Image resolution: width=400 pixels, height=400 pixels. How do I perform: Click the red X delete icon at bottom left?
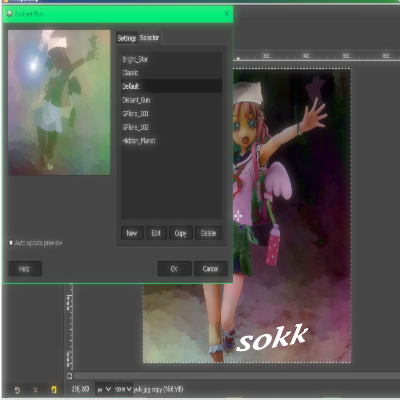(x=35, y=390)
